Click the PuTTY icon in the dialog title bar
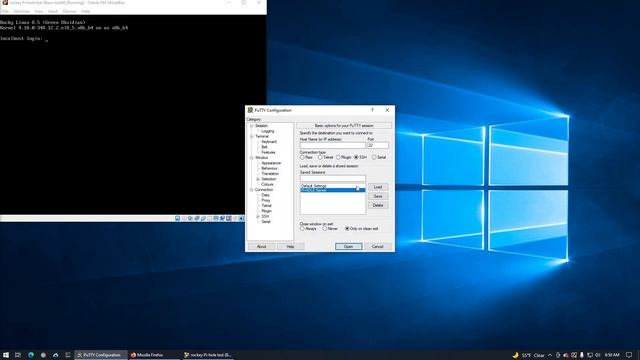The height and width of the screenshot is (360, 640). (x=250, y=110)
